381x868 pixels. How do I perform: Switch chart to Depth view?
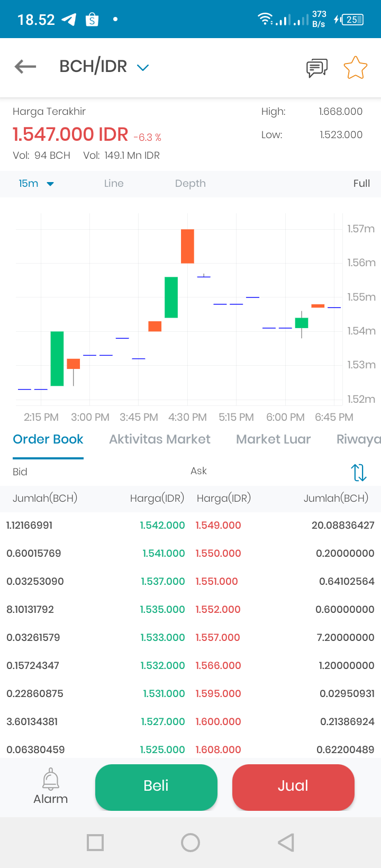[190, 184]
